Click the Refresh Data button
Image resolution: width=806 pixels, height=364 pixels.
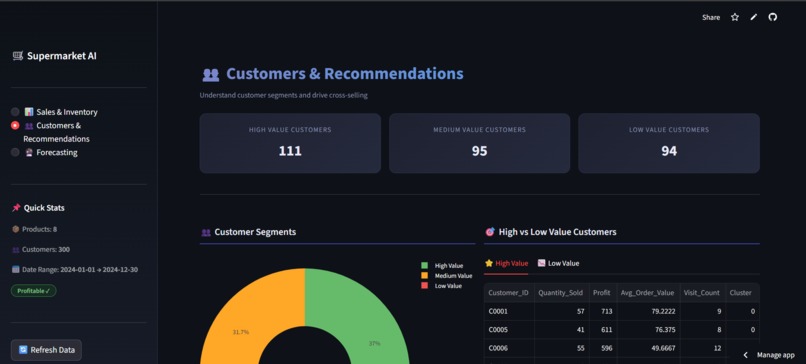pyautogui.click(x=46, y=350)
